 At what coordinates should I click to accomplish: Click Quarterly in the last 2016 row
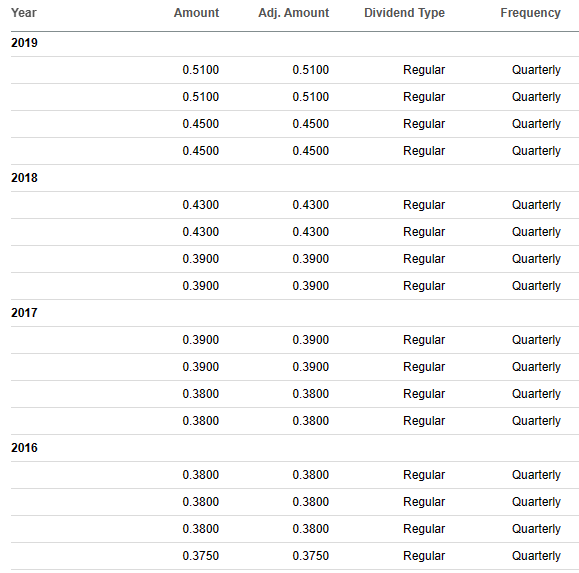pyautogui.click(x=536, y=556)
